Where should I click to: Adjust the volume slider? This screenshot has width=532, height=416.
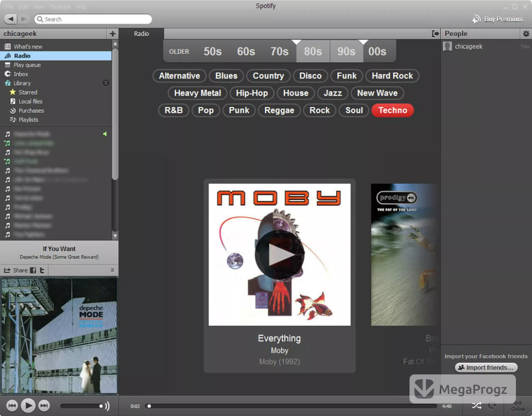pos(81,406)
